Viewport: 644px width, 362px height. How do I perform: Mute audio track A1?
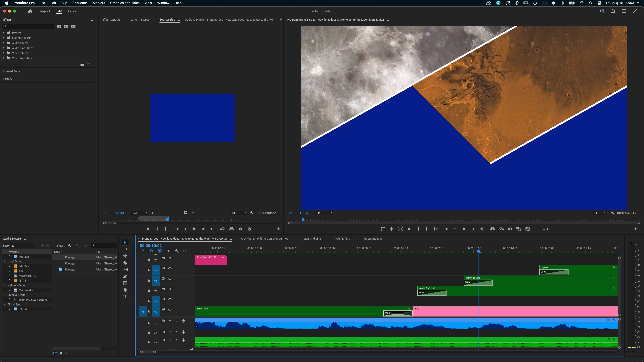tap(170, 321)
